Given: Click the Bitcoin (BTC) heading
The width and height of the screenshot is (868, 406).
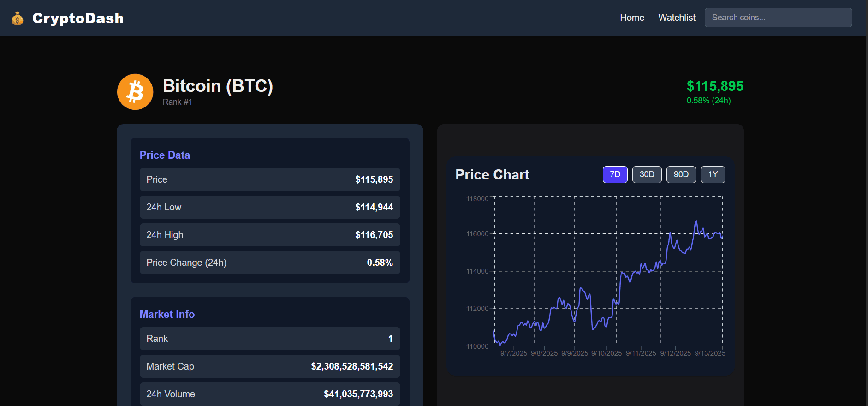Looking at the screenshot, I should [x=218, y=86].
